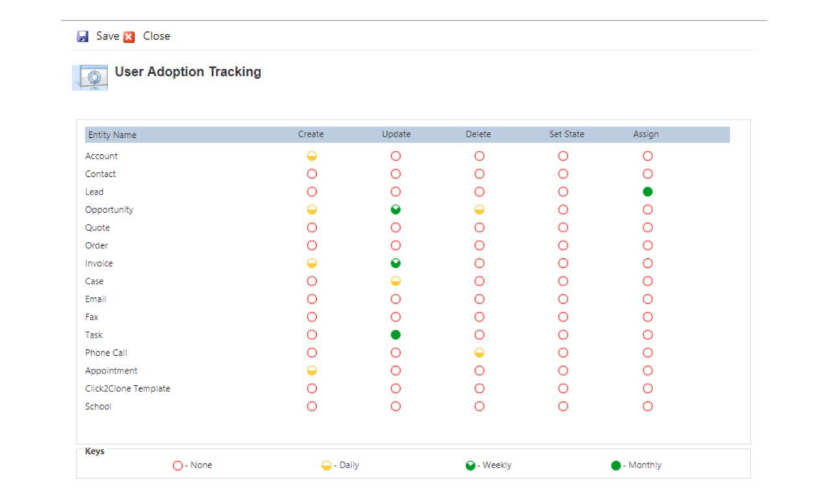Click the Account Create daily icon
Image resolution: width=834 pixels, height=504 pixels.
click(312, 156)
